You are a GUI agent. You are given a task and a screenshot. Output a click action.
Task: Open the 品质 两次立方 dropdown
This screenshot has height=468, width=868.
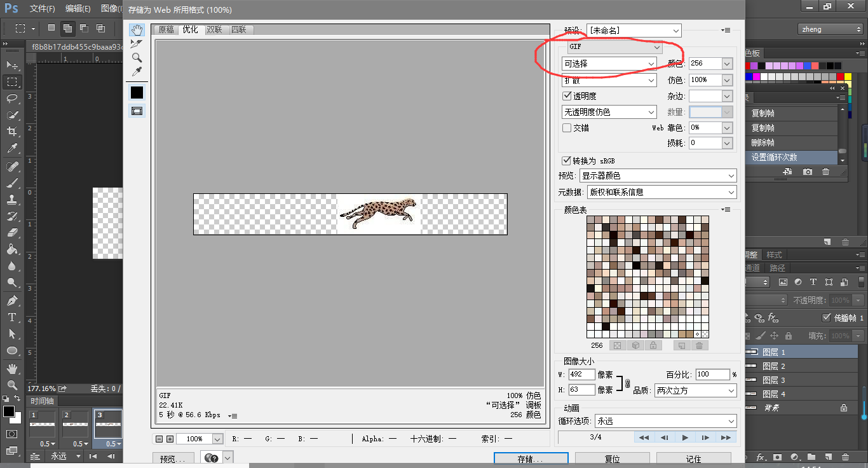695,390
